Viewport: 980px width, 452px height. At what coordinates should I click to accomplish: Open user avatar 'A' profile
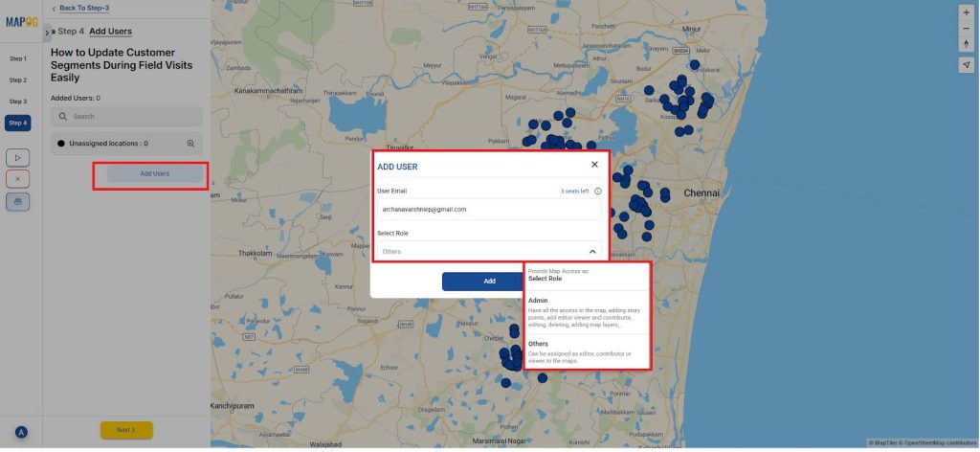21,433
